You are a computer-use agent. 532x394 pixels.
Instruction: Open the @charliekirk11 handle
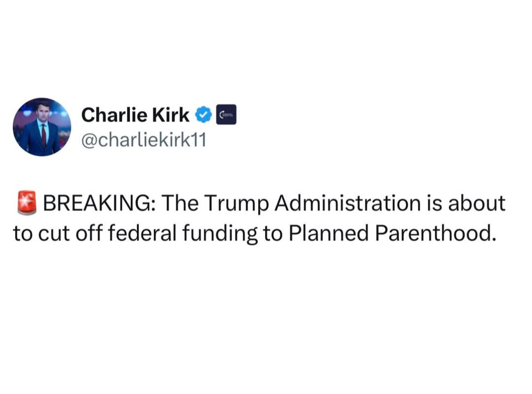pos(143,141)
